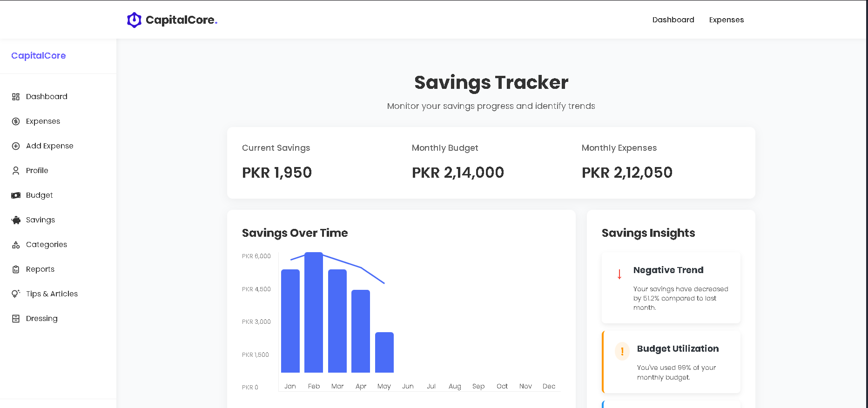Click the Categories shapes icon
The image size is (868, 408).
click(x=16, y=245)
